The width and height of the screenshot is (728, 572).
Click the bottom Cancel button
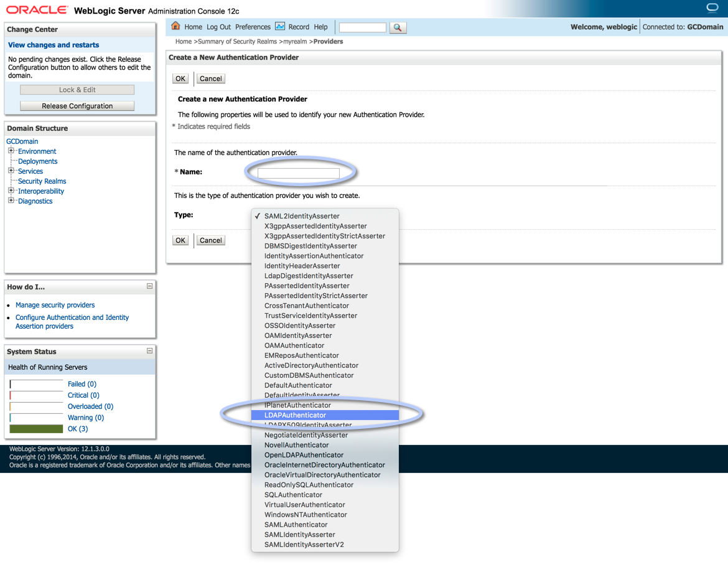click(x=211, y=240)
